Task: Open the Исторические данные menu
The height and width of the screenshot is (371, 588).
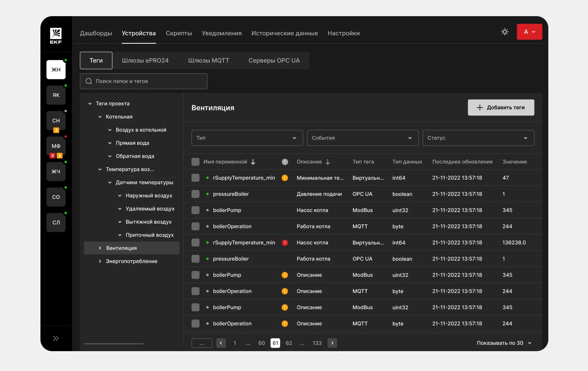Action: point(284,33)
